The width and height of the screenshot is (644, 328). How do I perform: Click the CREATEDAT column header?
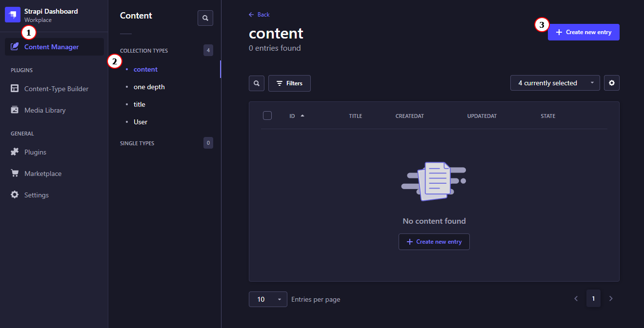point(410,116)
